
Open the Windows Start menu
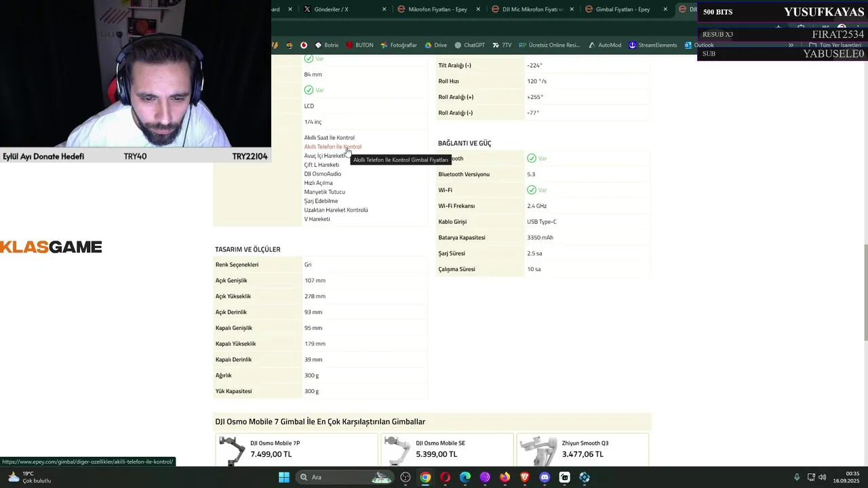(284, 477)
